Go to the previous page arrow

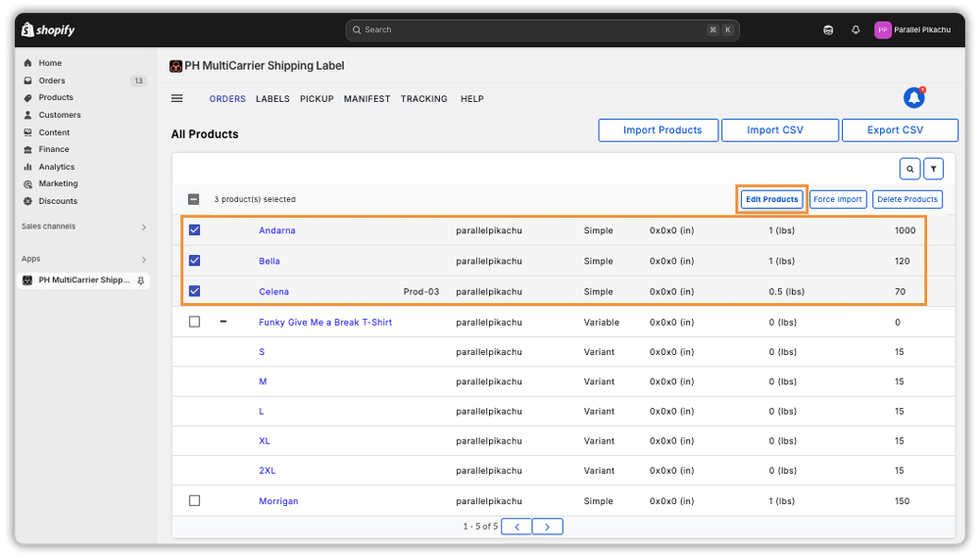516,527
